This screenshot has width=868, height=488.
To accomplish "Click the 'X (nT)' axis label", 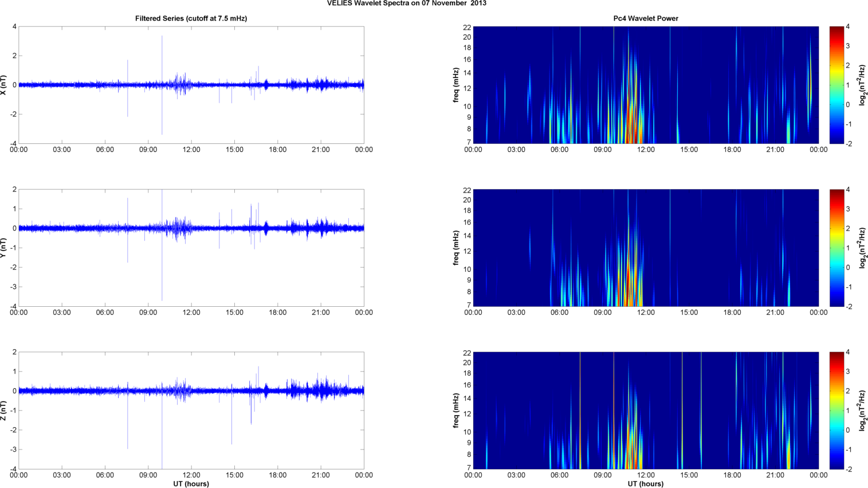I will 5,85.
